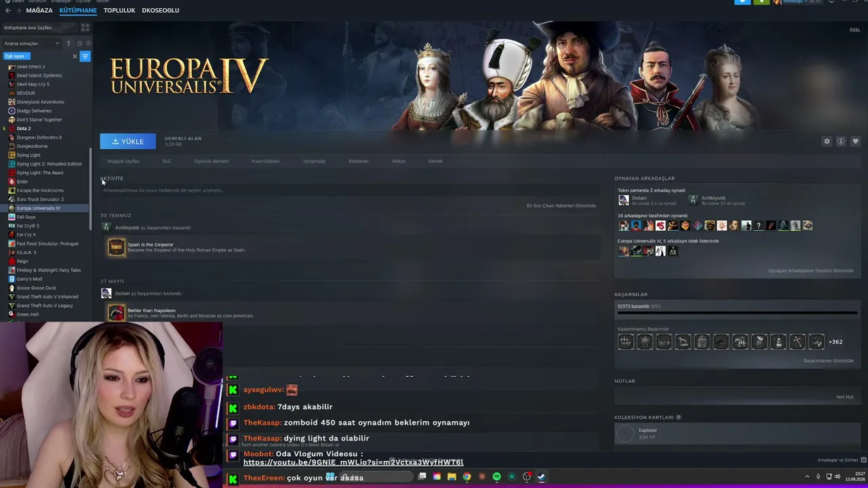Open Antibiyotik friend avatar in Oynayan Arkadaşlar
The height and width of the screenshot is (488, 868).
point(693,200)
